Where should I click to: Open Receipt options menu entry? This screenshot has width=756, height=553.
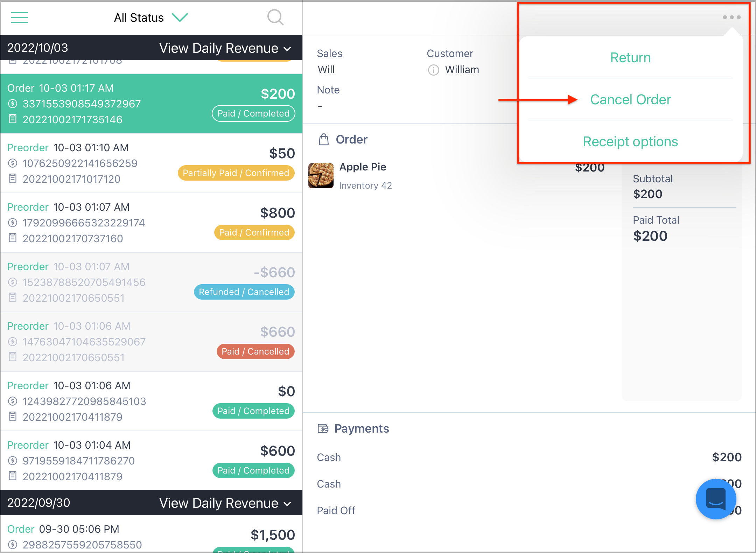pos(630,142)
